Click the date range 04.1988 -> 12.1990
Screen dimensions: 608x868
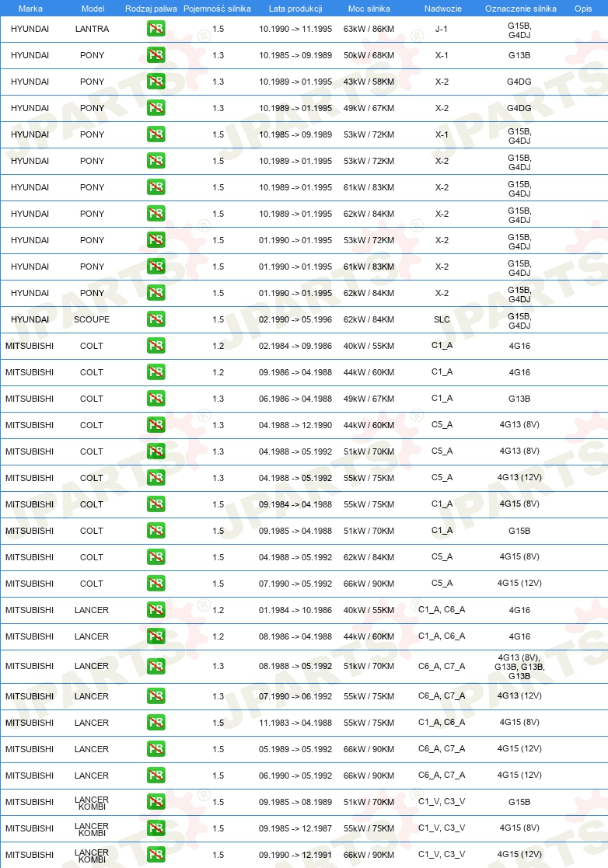[x=295, y=425]
